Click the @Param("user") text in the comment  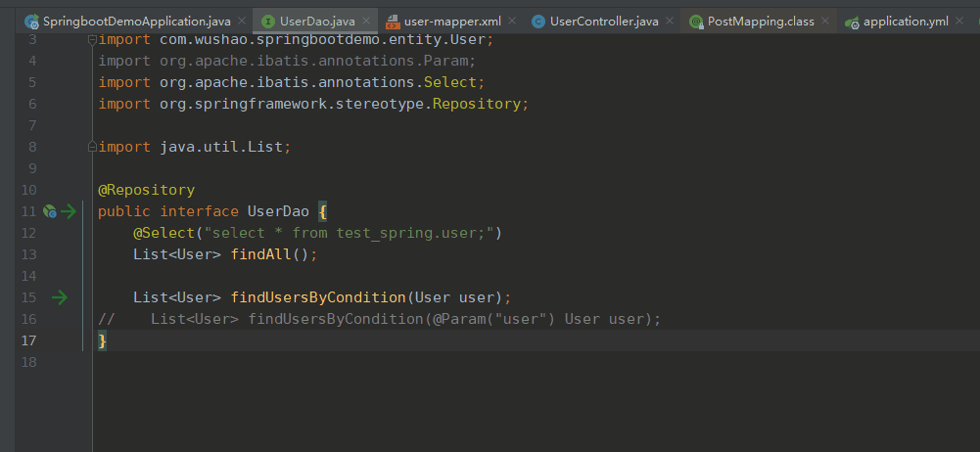click(494, 319)
